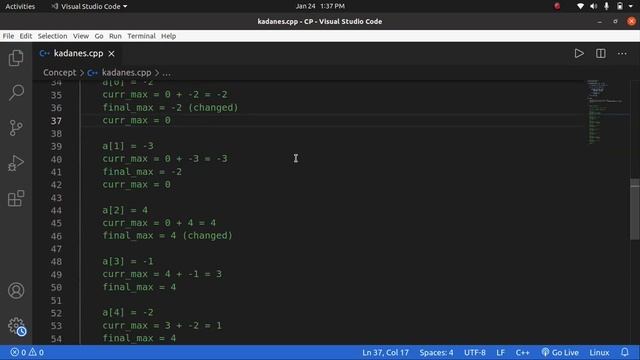The width and height of the screenshot is (640, 360).
Task: Open the Accounts menu icon
Action: tap(16, 291)
